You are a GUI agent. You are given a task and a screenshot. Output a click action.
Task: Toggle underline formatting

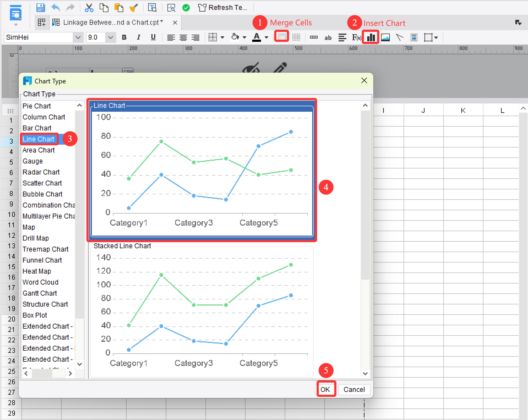[153, 37]
